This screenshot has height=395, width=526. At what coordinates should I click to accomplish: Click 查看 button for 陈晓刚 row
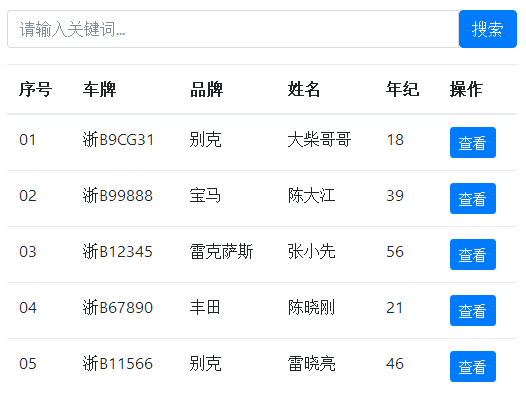tap(473, 310)
